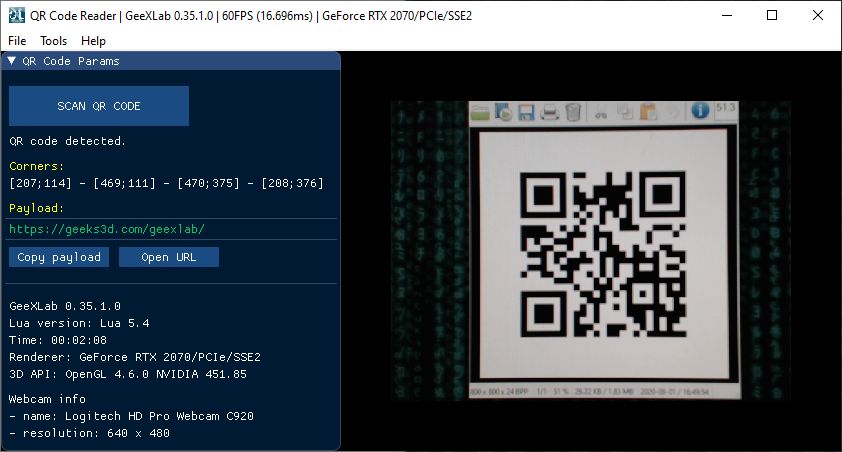Click the GeeXLab app icon in title bar
842x452 pixels.
point(16,15)
